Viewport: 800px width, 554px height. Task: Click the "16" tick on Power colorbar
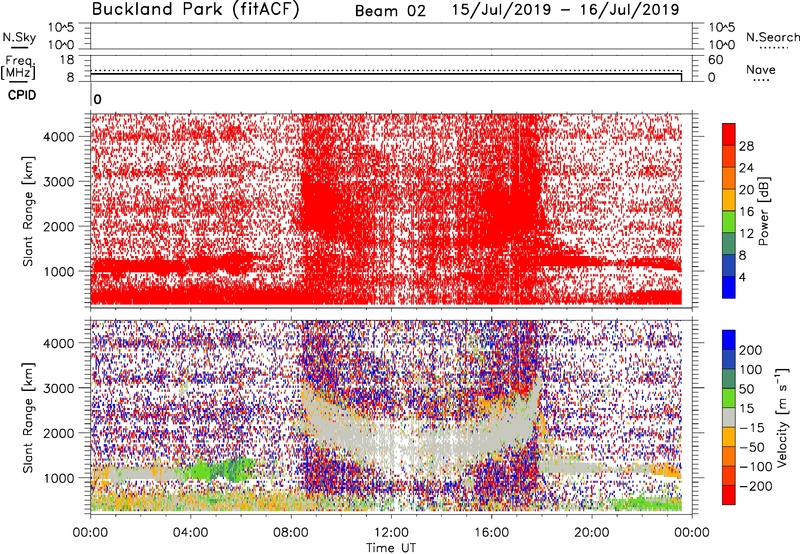pos(746,212)
